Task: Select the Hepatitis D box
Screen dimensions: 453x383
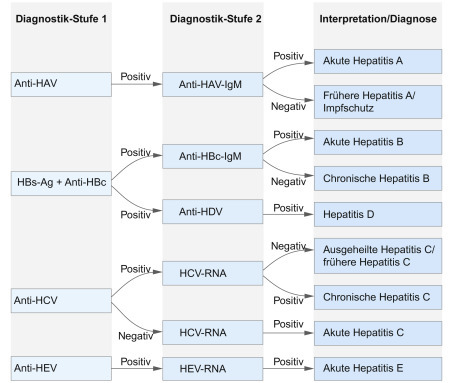Action: pyautogui.click(x=378, y=214)
